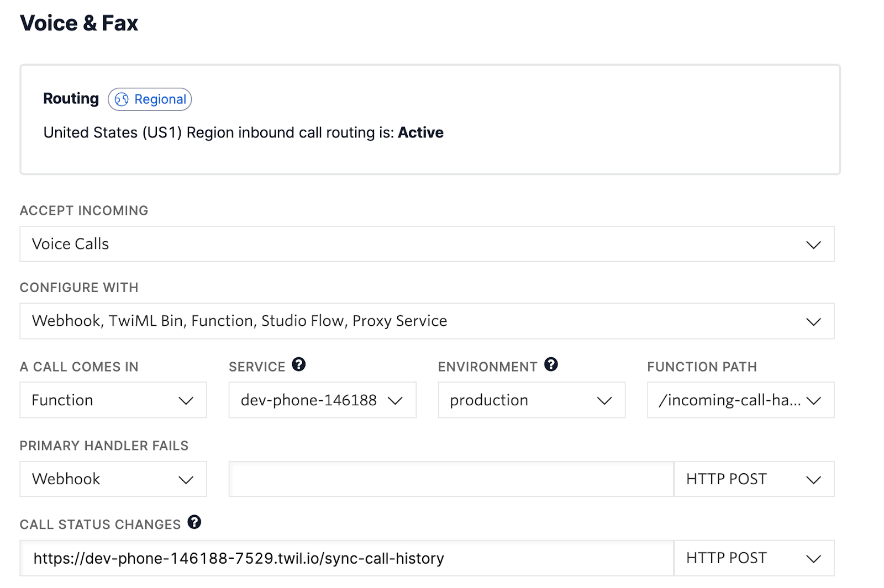Click the sync-call-history status callback URL field
This screenshot has height=588, width=884.
pos(347,558)
